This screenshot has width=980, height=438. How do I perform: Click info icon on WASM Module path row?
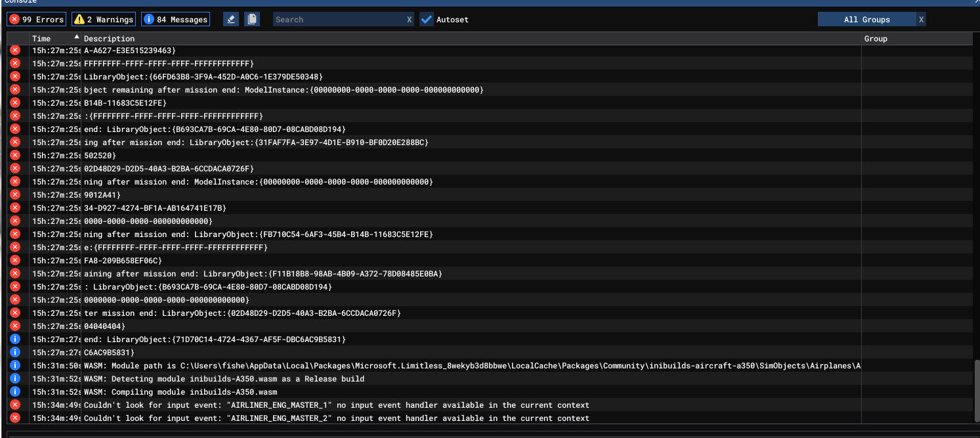[x=15, y=366]
